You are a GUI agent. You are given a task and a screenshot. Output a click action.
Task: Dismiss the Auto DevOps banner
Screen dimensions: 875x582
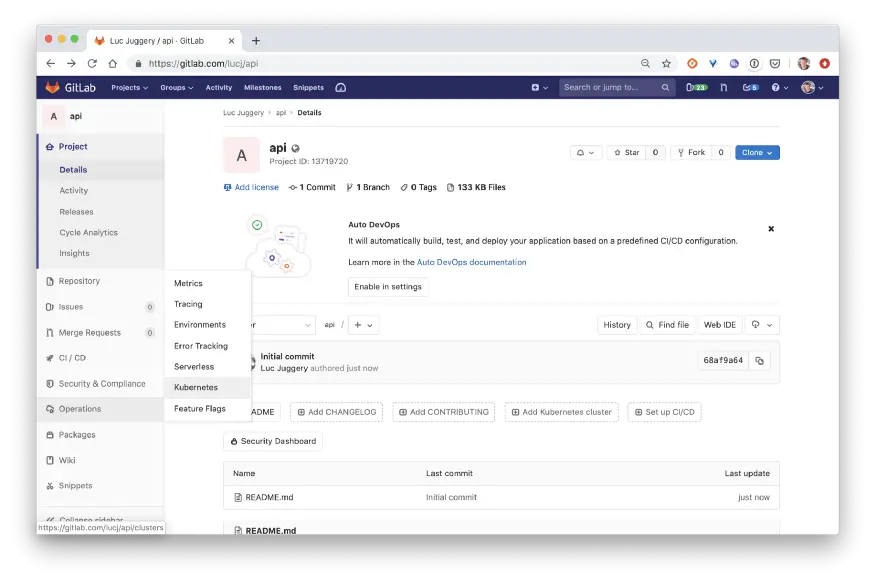tap(771, 229)
